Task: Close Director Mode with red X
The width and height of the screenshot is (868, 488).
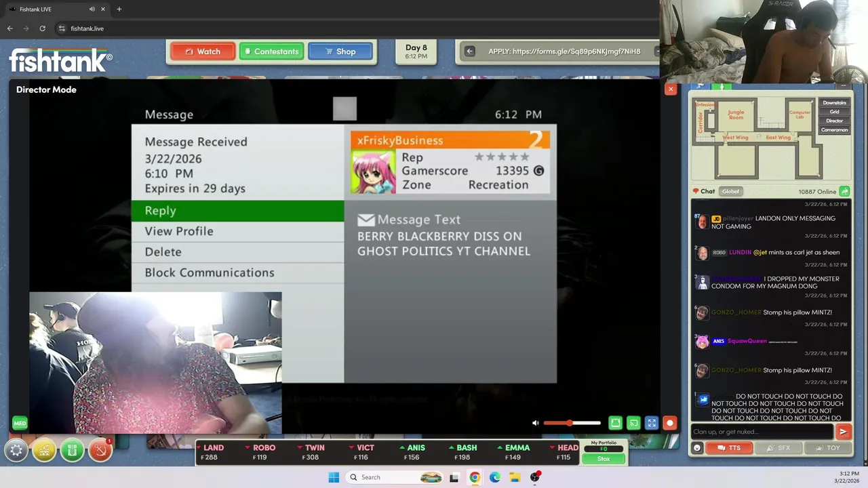Action: tap(671, 89)
